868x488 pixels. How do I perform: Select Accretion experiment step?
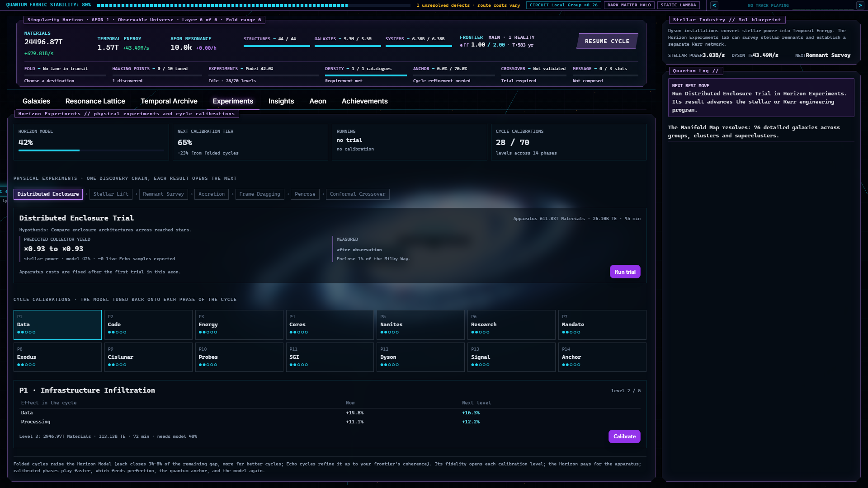coord(212,194)
